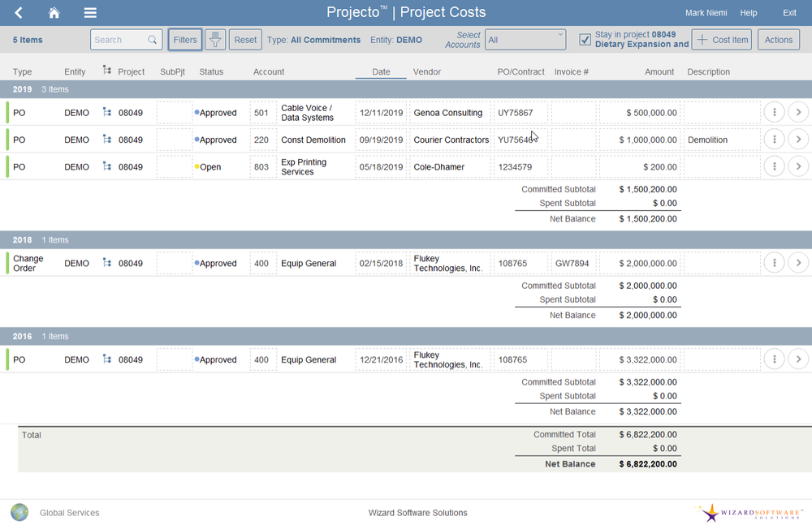This screenshot has height=525, width=812.
Task: Click the search magnifier icon
Action: 152,39
